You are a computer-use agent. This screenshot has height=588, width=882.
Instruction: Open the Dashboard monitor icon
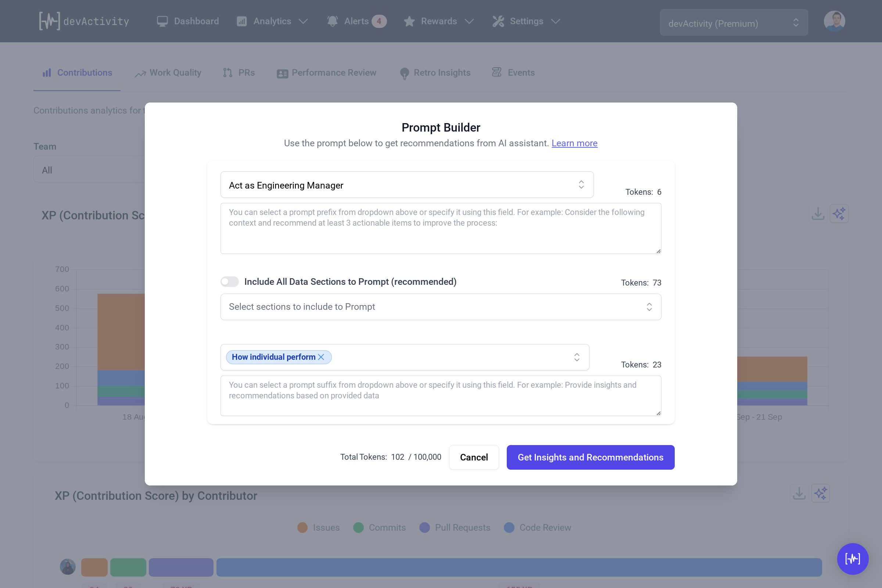(x=162, y=21)
